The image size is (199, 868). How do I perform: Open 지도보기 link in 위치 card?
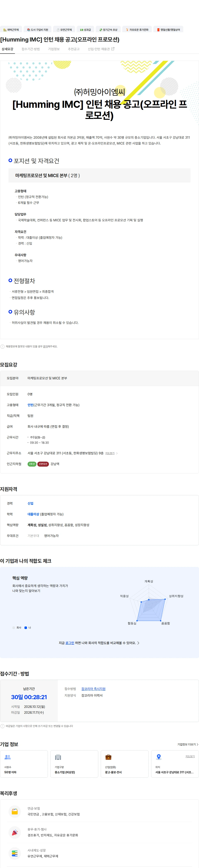point(190,756)
